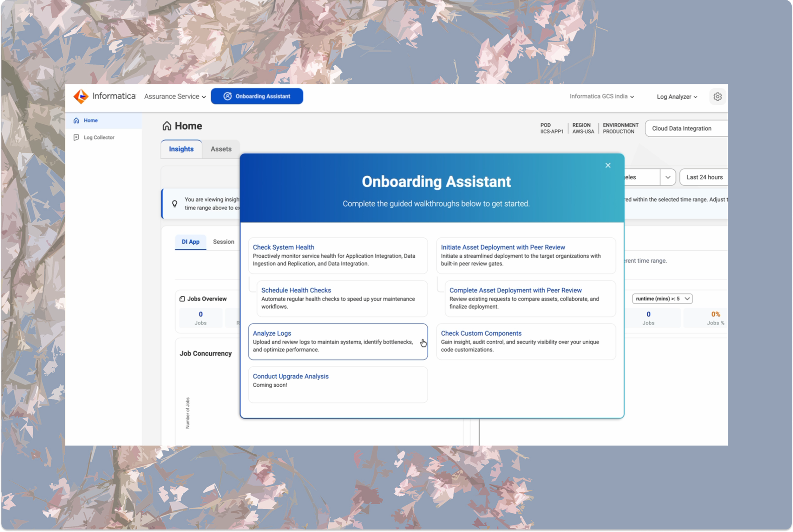
Task: Click the Onboarding Assistant button
Action: (257, 96)
